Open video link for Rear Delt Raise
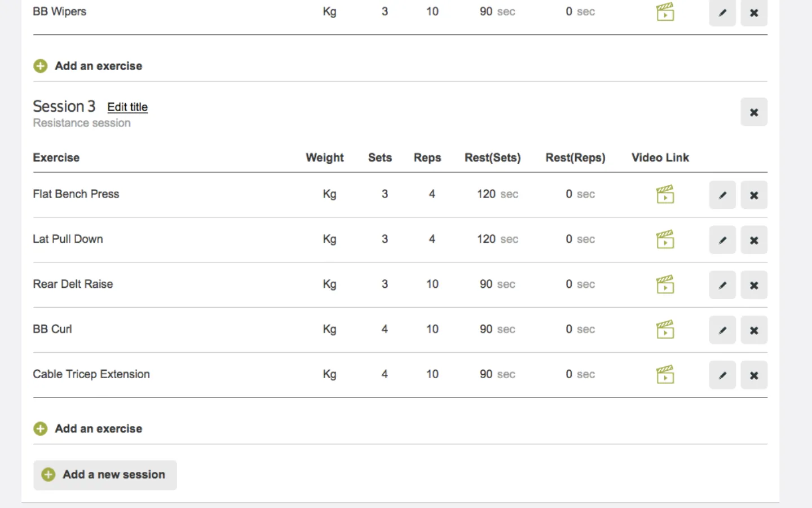Viewport: 812px width, 508px height. (665, 284)
